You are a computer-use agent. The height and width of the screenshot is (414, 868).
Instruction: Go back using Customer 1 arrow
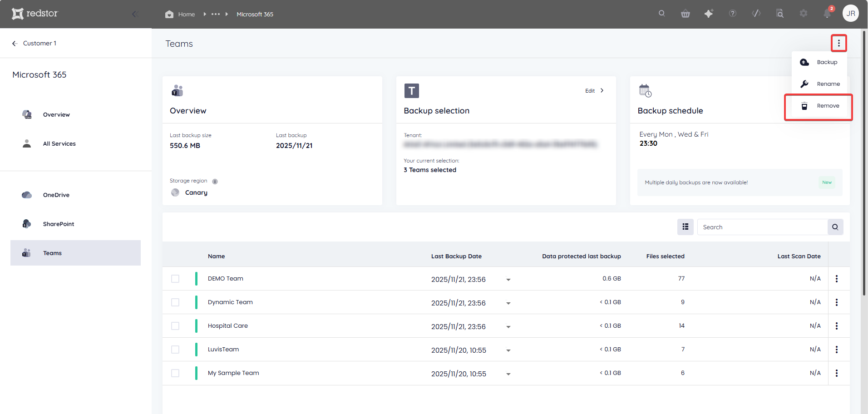coord(15,43)
